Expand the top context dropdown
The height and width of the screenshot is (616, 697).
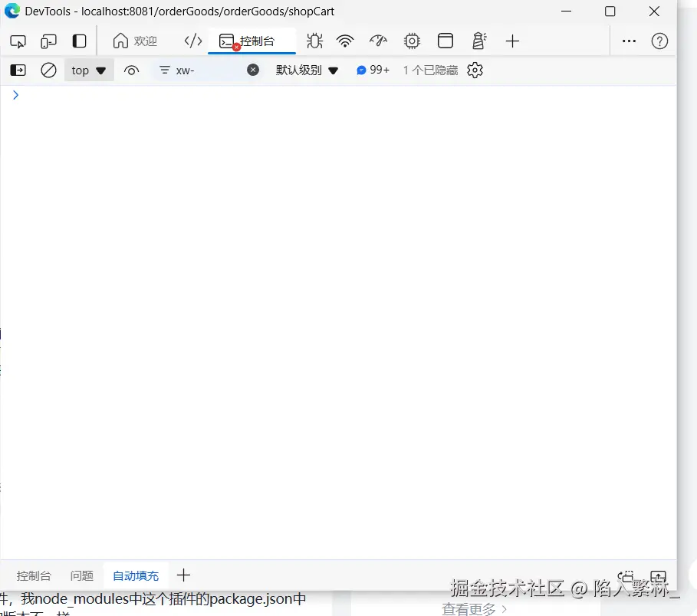click(89, 70)
